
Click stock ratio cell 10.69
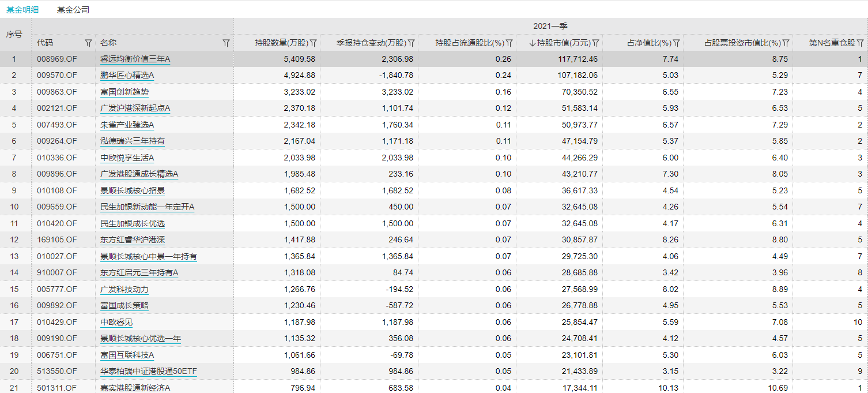point(778,388)
